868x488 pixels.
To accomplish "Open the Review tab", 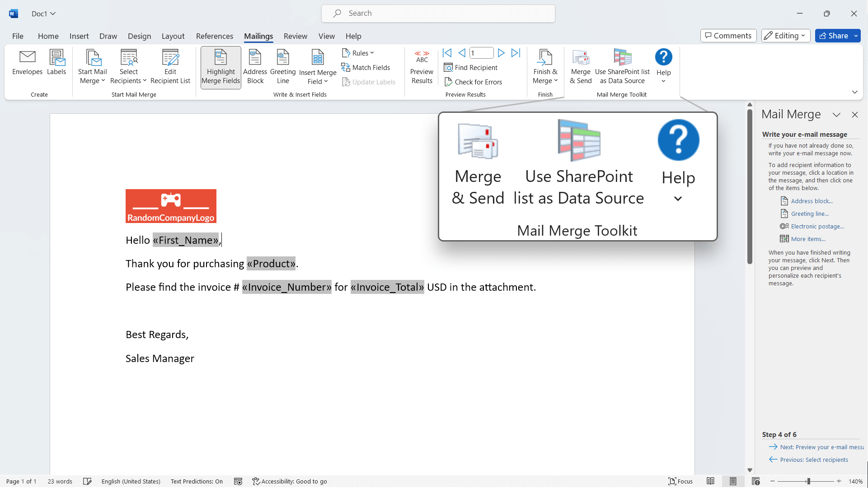I will coord(296,36).
